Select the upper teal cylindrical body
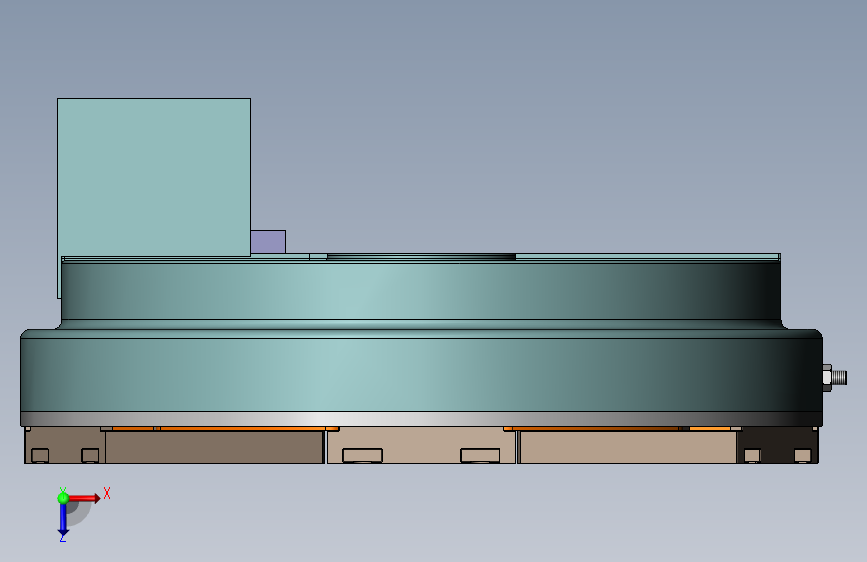 (x=421, y=292)
